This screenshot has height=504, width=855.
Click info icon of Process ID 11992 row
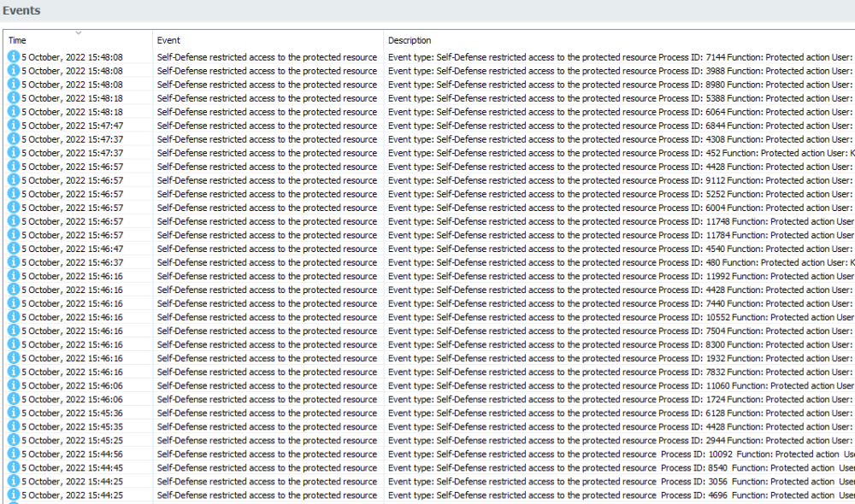tap(14, 276)
